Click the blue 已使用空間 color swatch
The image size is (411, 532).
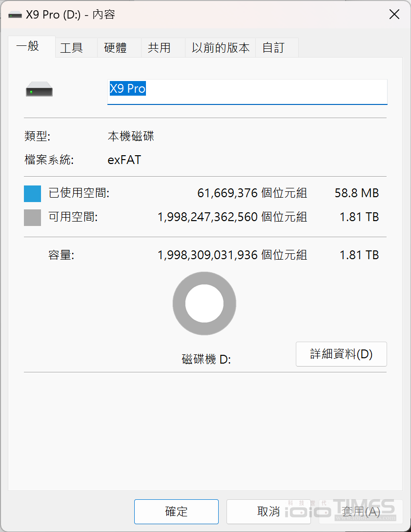(33, 193)
